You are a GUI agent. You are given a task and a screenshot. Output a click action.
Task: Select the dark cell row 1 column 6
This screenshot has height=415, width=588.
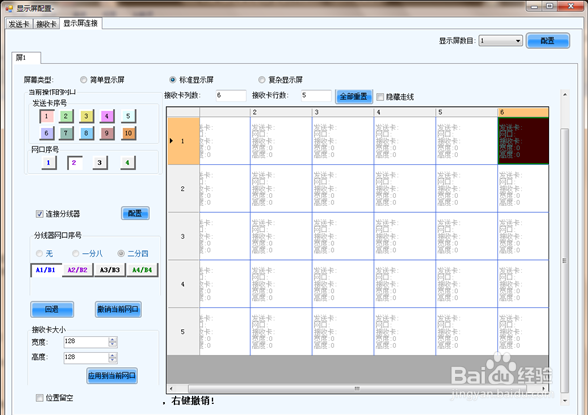[523, 141]
